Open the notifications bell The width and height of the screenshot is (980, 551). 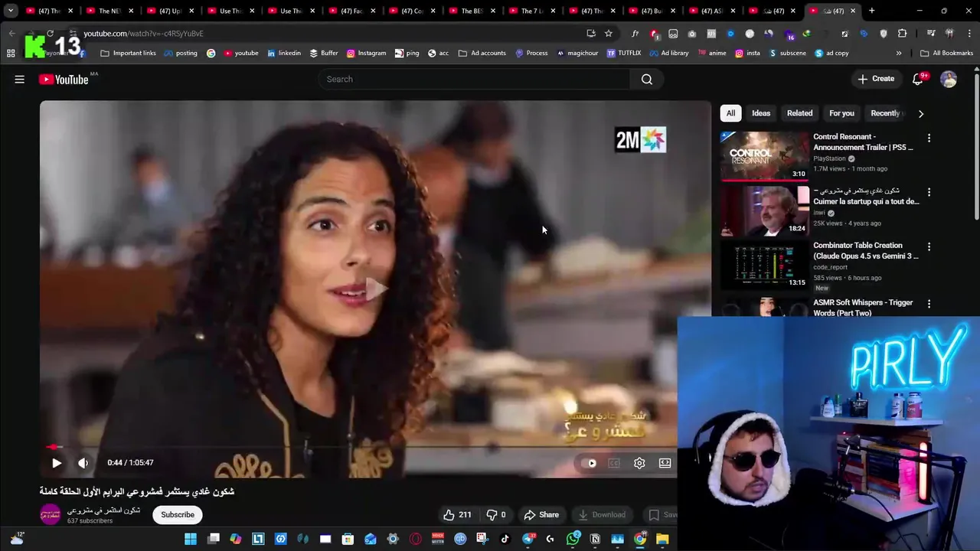(918, 79)
